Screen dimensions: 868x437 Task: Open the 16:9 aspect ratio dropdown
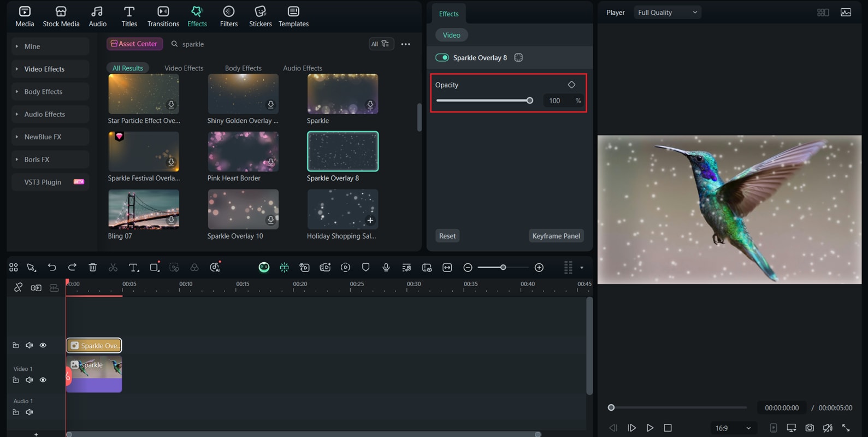(733, 428)
